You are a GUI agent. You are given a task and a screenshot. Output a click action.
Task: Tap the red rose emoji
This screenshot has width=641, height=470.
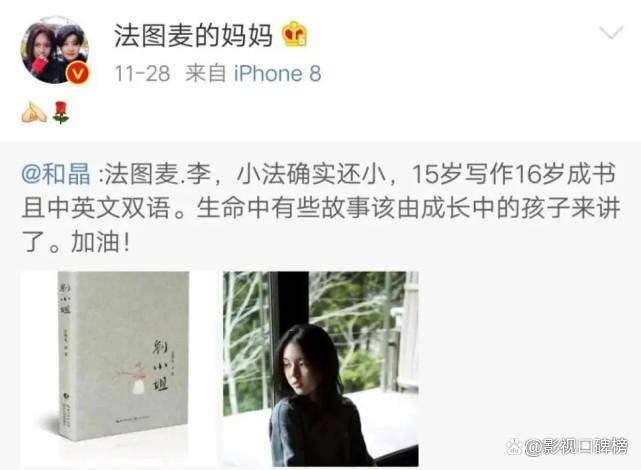[61, 112]
